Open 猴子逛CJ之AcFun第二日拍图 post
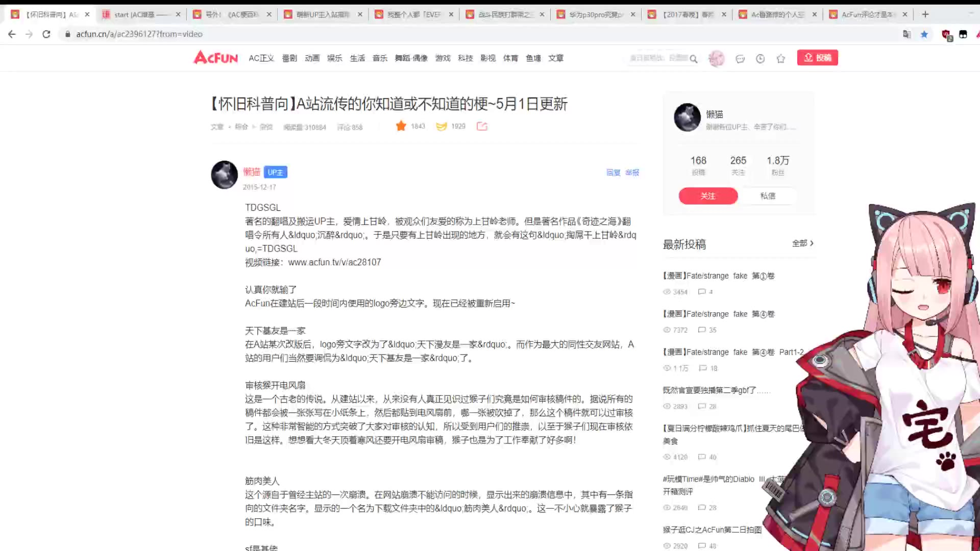Viewport: 980px width, 551px height. (712, 530)
